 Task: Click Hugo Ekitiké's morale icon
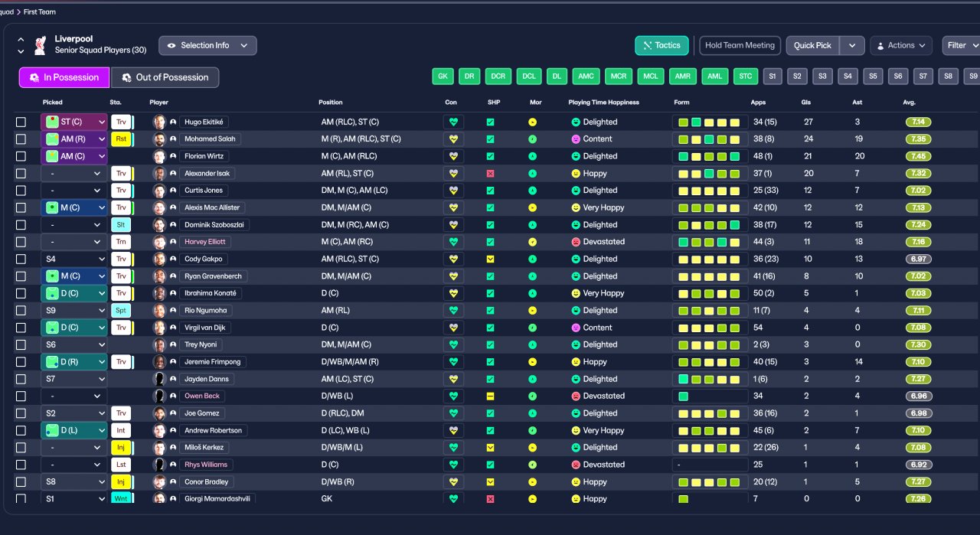[532, 122]
